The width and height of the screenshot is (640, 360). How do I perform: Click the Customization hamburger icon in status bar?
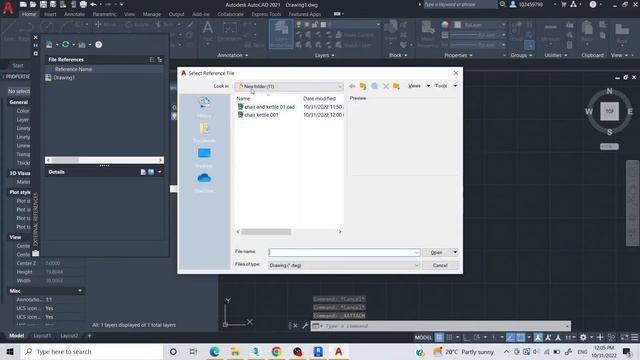pos(635,337)
